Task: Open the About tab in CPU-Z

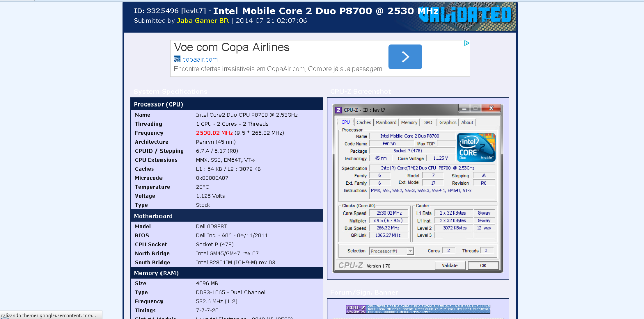Action: click(467, 122)
